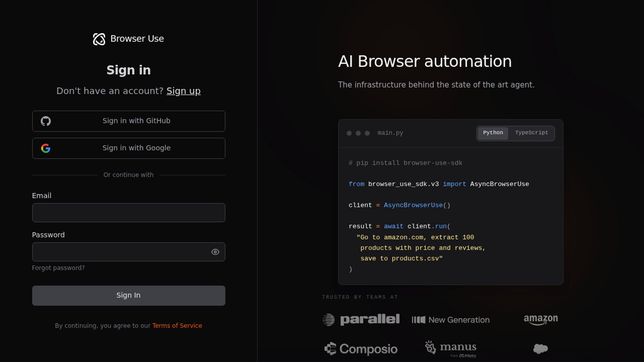Click the Salesforce cloud logo
Viewport: 644px width, 362px height.
point(541,349)
